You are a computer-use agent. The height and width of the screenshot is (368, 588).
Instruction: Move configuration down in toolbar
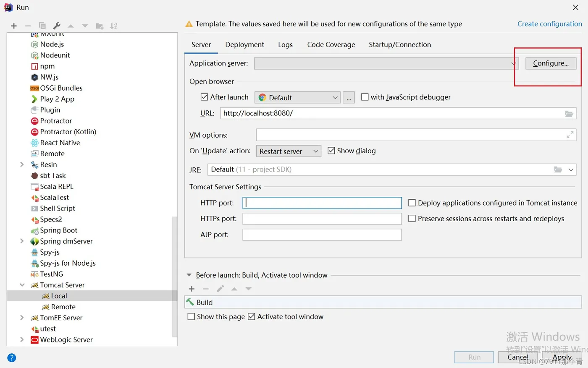(85, 26)
